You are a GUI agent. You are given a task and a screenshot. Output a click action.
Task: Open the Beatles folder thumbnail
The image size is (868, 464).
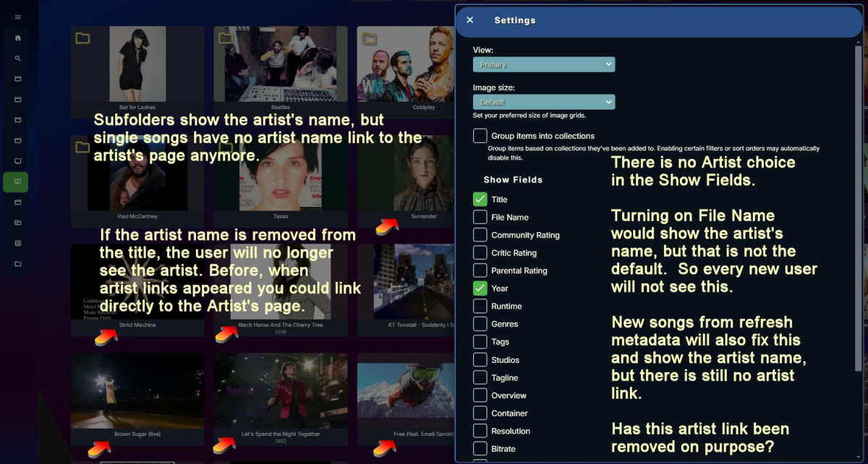tap(281, 64)
